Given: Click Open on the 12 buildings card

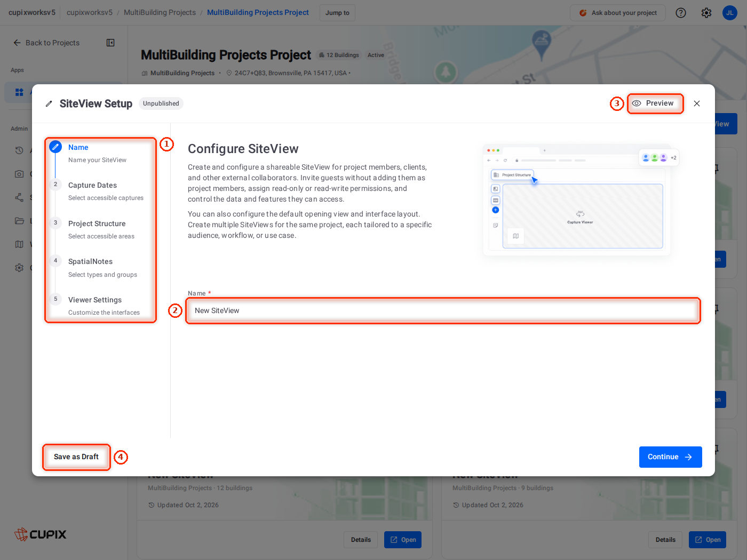Looking at the screenshot, I should tap(403, 540).
